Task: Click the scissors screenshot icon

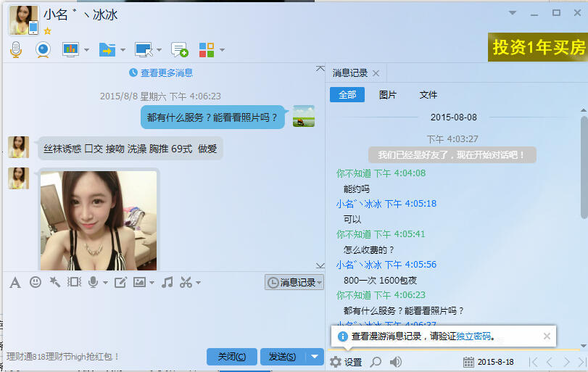Action: point(186,282)
